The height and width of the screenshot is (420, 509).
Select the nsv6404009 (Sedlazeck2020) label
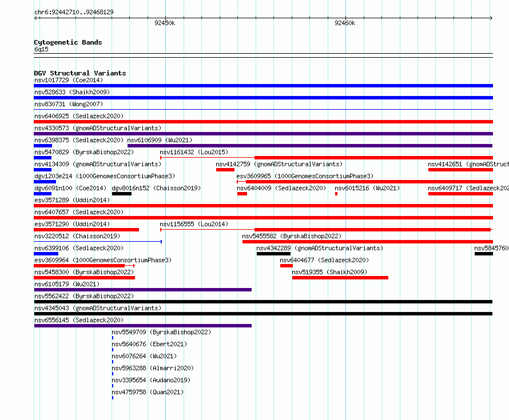pos(281,188)
